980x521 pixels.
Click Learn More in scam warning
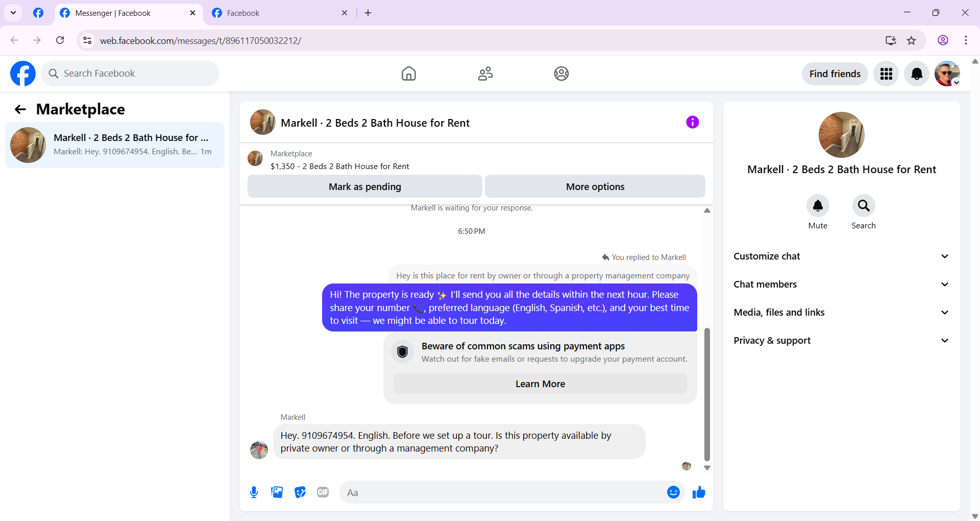point(540,384)
